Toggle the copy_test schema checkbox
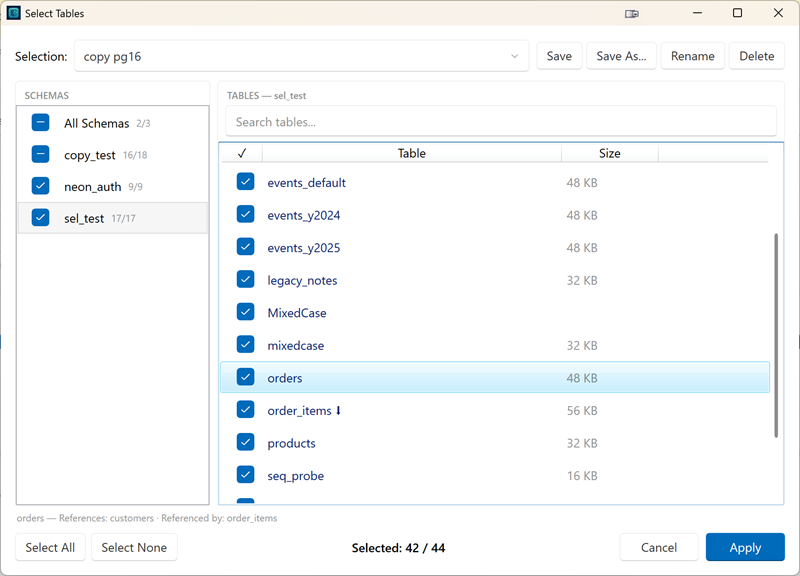This screenshot has width=800, height=576. pos(40,154)
